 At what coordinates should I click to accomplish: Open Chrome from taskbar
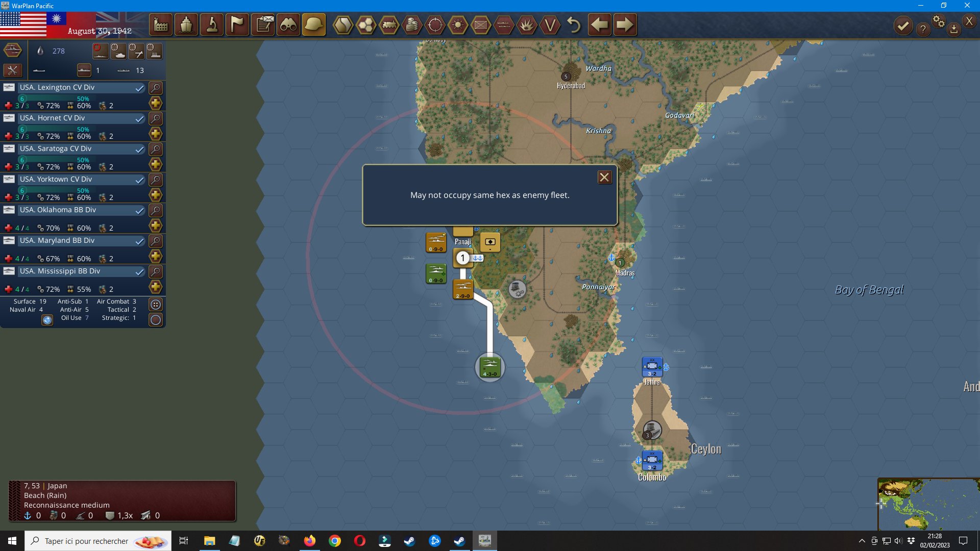tap(334, 541)
